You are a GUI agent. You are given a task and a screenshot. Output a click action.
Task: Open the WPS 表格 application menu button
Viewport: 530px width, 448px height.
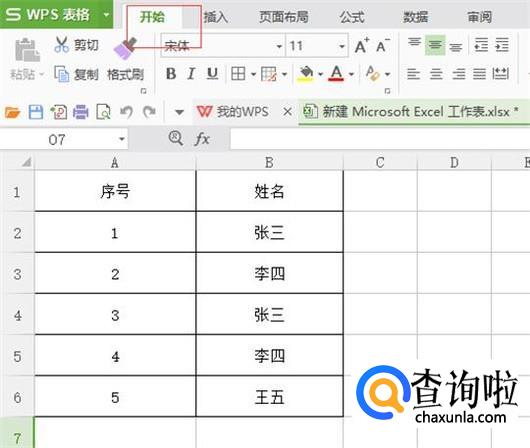(56, 15)
